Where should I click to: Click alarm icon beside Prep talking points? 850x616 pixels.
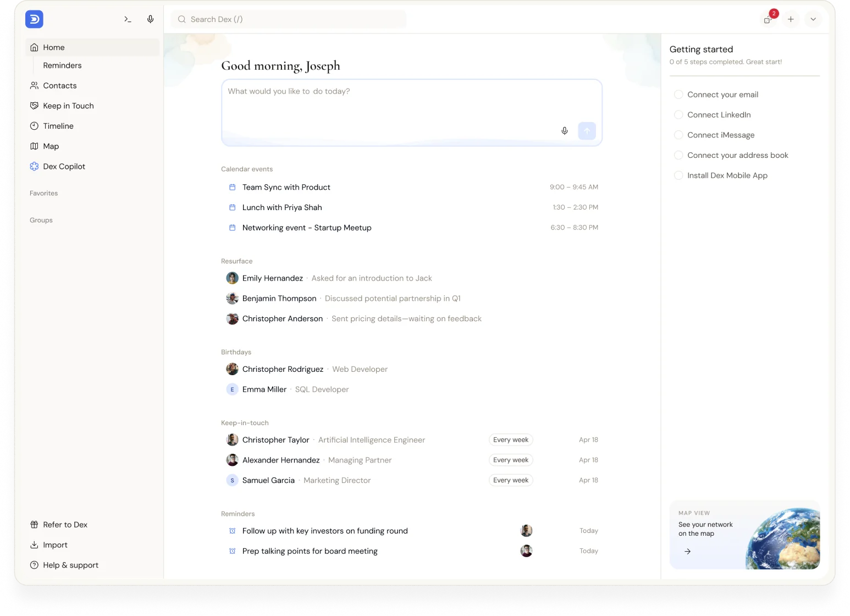coord(232,551)
